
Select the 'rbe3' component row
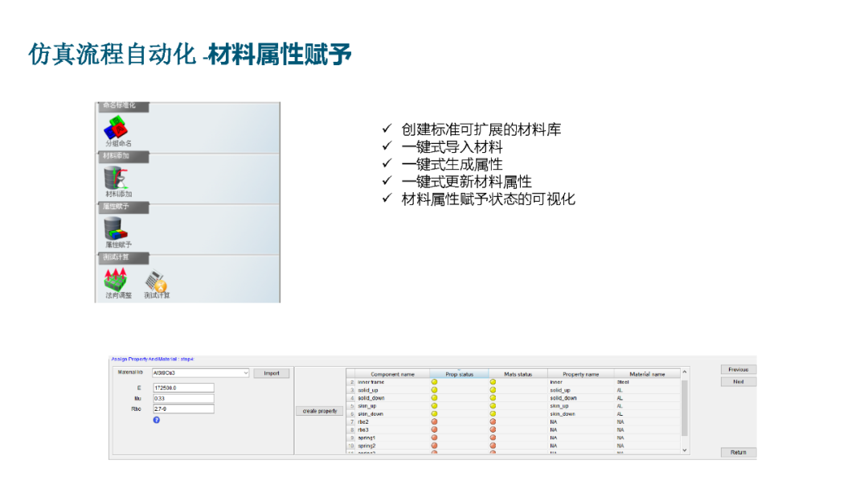tap(514, 429)
